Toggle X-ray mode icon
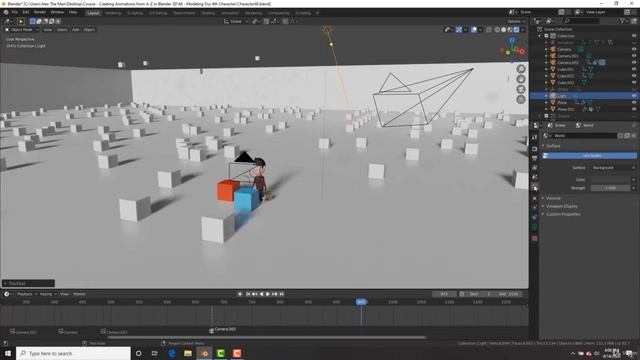640x360 pixels. pyautogui.click(x=489, y=30)
